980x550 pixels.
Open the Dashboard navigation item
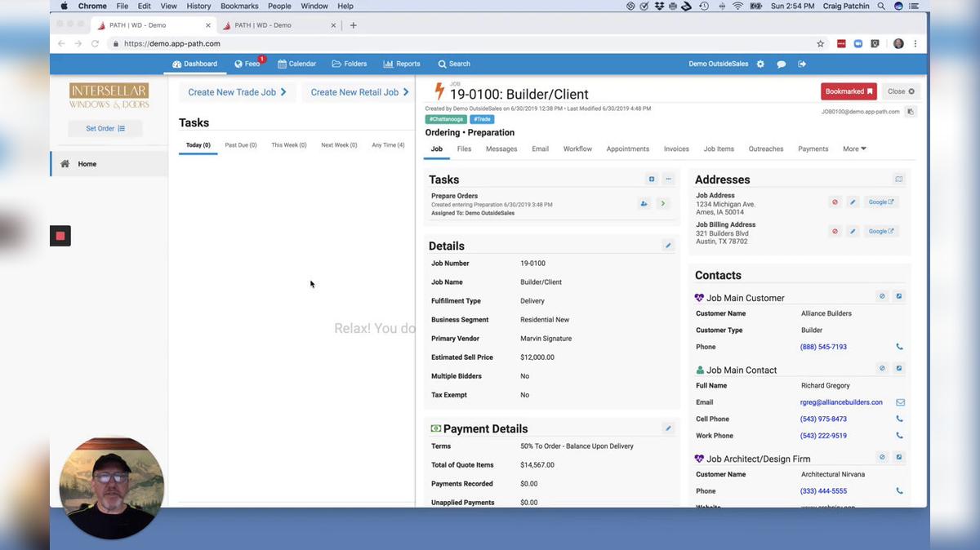point(194,64)
